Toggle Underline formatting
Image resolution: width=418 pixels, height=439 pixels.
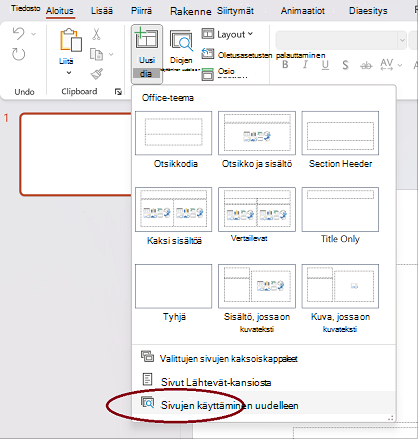325,65
